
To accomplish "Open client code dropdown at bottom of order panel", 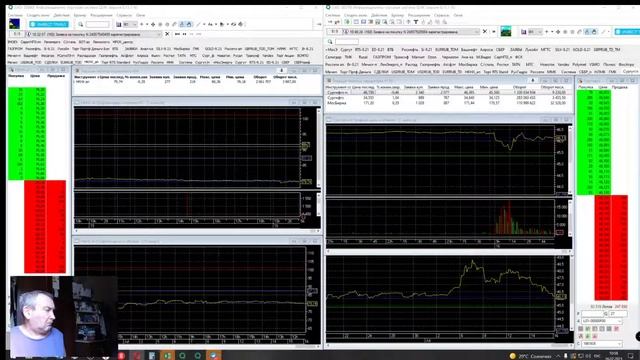I will coord(602,344).
